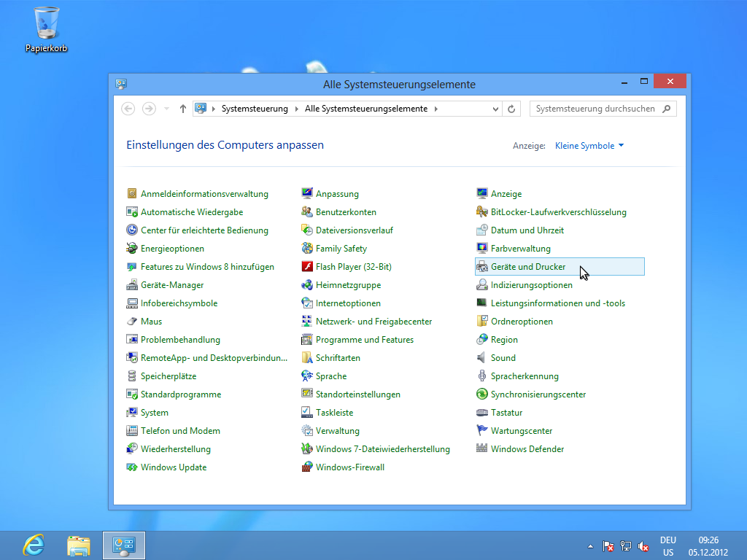Viewport: 747px width, 560px height.
Task: Open Problembehandlung link
Action: coord(180,340)
